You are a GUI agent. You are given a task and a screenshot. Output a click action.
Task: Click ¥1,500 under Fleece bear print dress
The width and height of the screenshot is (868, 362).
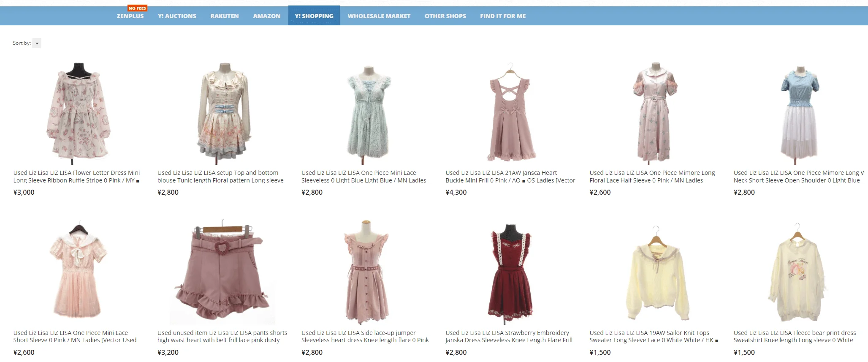[744, 352]
